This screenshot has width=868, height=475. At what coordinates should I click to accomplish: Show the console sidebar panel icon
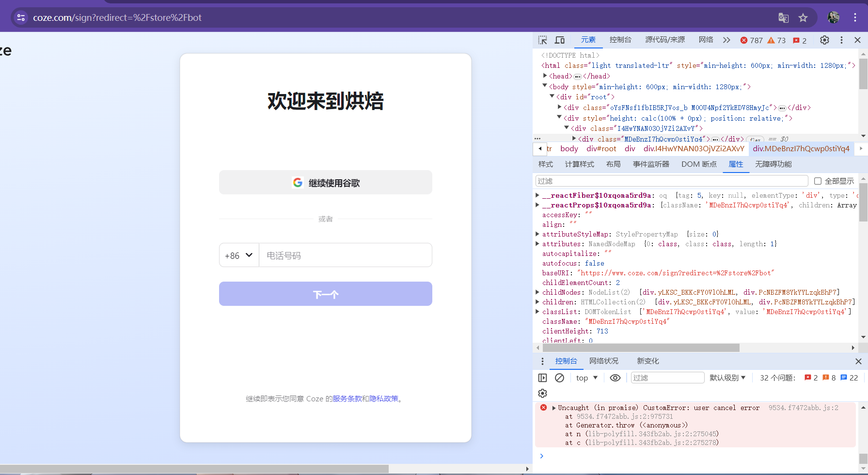pos(542,378)
